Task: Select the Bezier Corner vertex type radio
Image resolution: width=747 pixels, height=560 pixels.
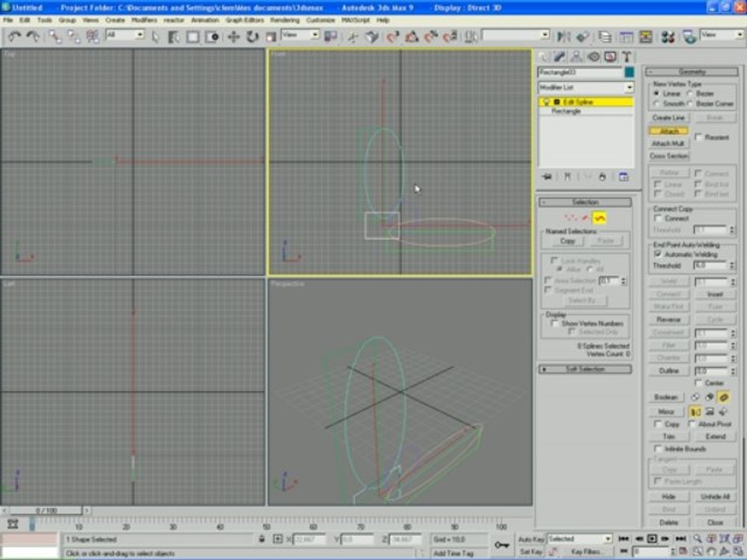Action: pos(689,103)
